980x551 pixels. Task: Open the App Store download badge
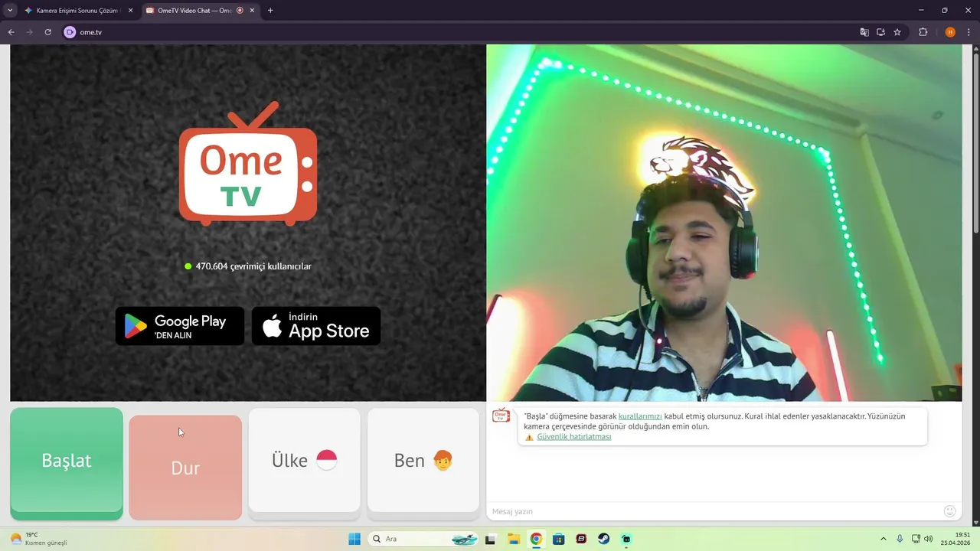316,326
